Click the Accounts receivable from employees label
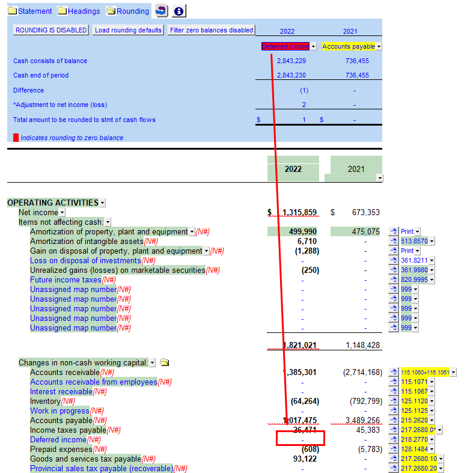This screenshot has height=473, width=476. (x=94, y=382)
